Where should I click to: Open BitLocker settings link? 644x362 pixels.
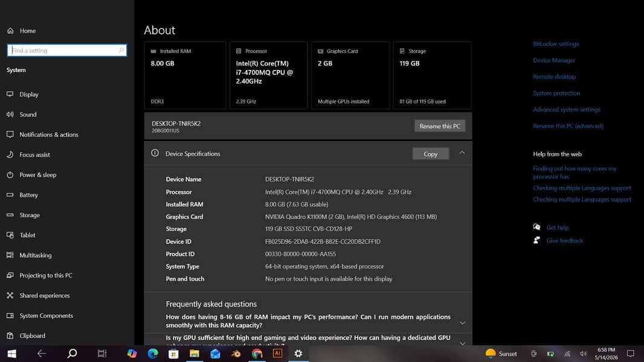[x=556, y=44]
